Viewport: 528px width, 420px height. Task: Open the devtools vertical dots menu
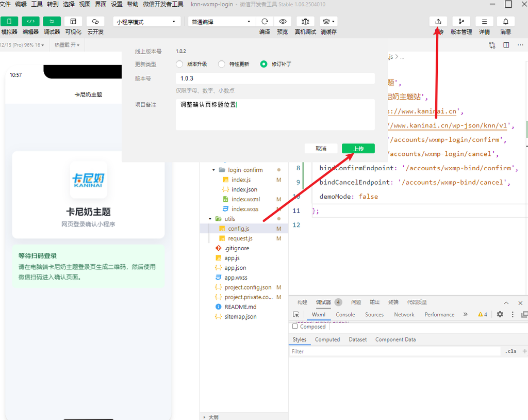(513, 314)
